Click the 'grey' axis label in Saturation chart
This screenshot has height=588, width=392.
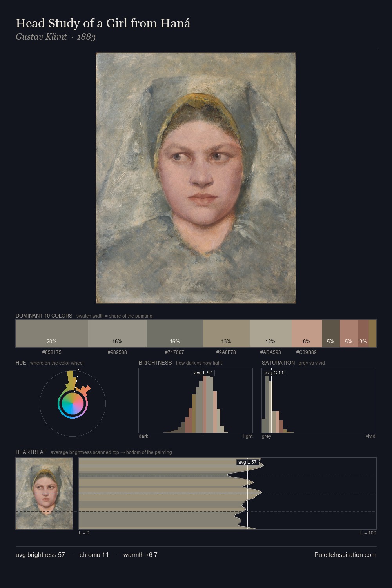tap(267, 436)
